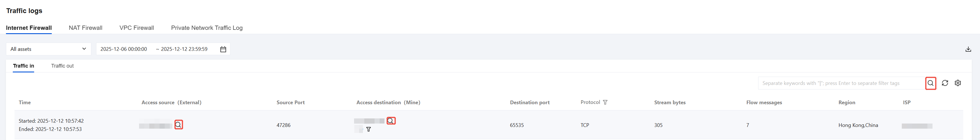Filter by Protocol column funnel icon

tap(605, 103)
